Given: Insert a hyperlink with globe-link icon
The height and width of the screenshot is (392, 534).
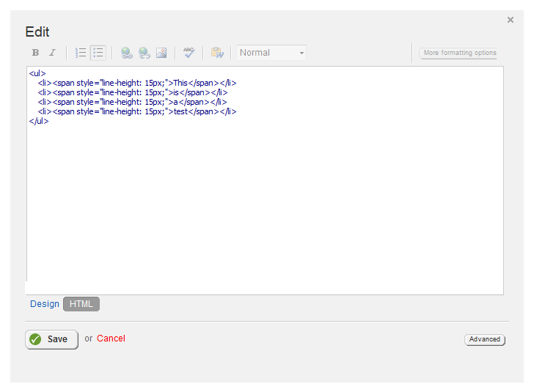Looking at the screenshot, I should (x=127, y=53).
